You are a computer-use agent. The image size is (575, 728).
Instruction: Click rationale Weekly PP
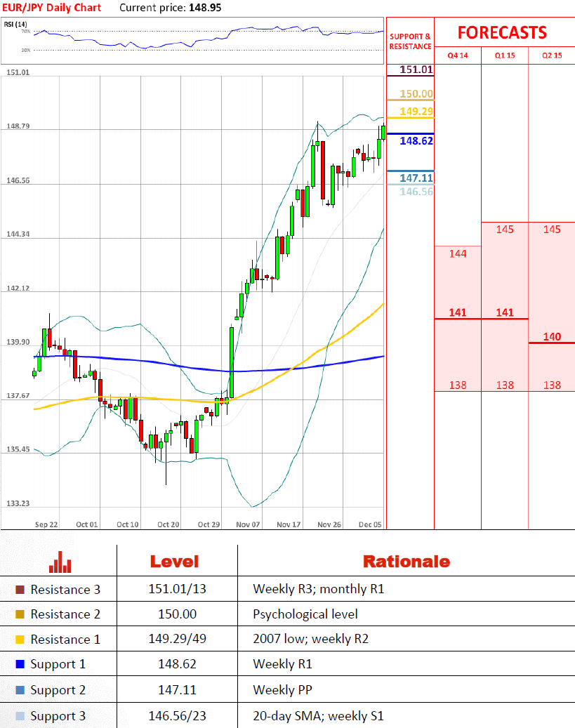point(282,690)
